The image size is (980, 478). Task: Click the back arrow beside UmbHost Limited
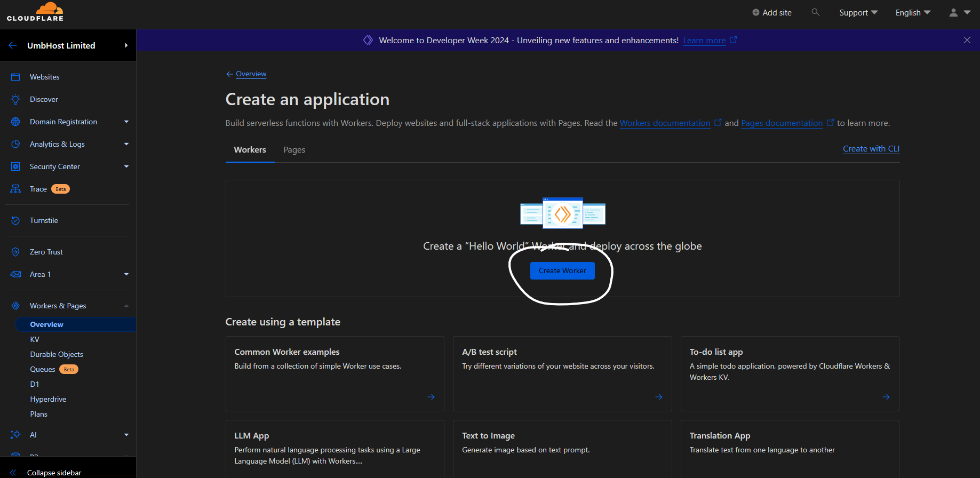13,45
